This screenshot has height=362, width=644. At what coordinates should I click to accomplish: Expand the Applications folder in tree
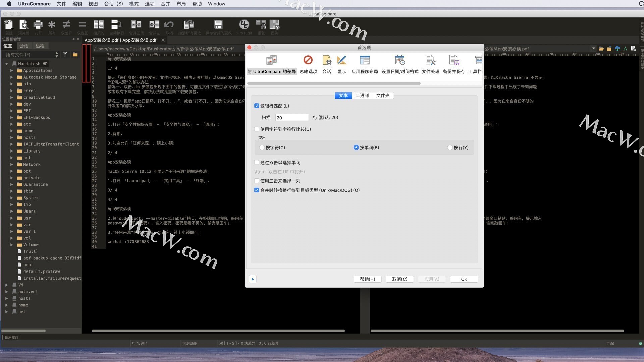tap(12, 71)
